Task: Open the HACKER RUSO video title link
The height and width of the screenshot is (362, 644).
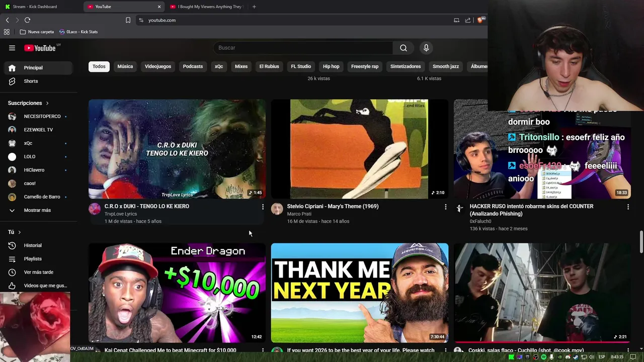Action: pyautogui.click(x=531, y=210)
